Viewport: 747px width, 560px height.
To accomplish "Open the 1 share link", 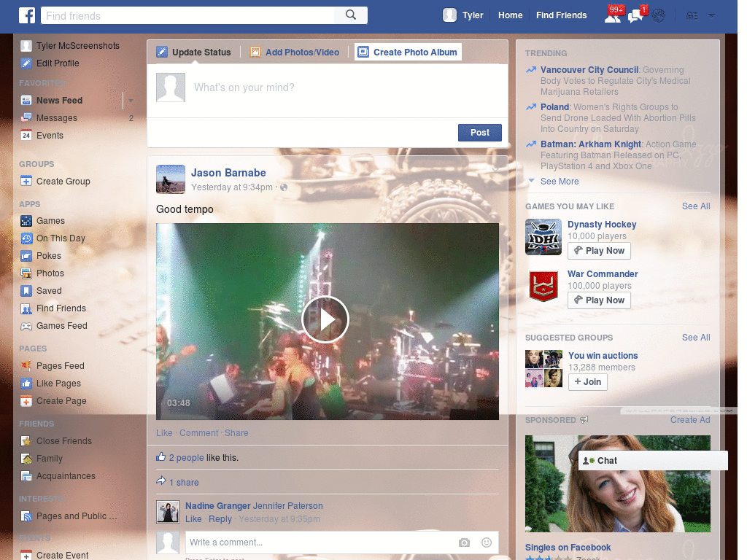I will pyautogui.click(x=184, y=483).
